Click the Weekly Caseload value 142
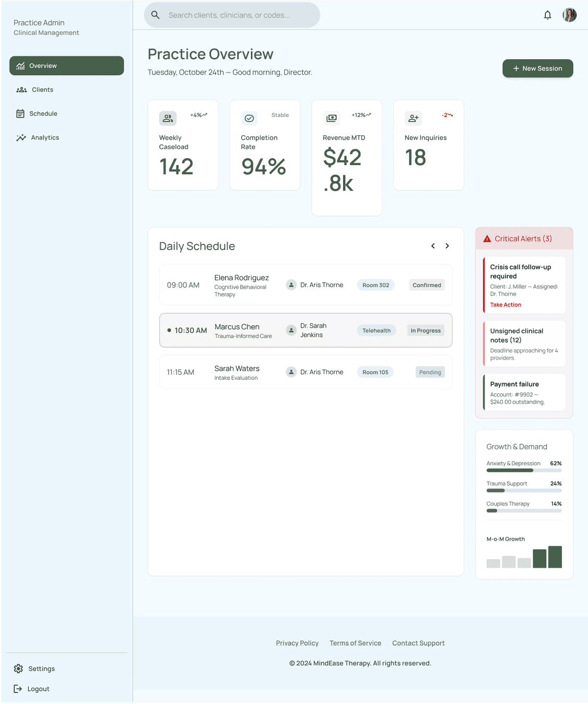This screenshot has height=704, width=588. click(x=176, y=167)
